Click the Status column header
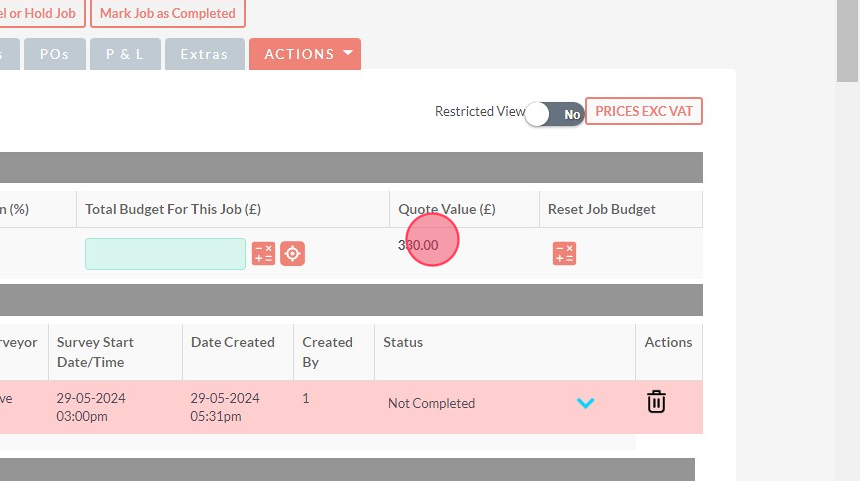Screen dimensions: 860x481 coord(403,342)
